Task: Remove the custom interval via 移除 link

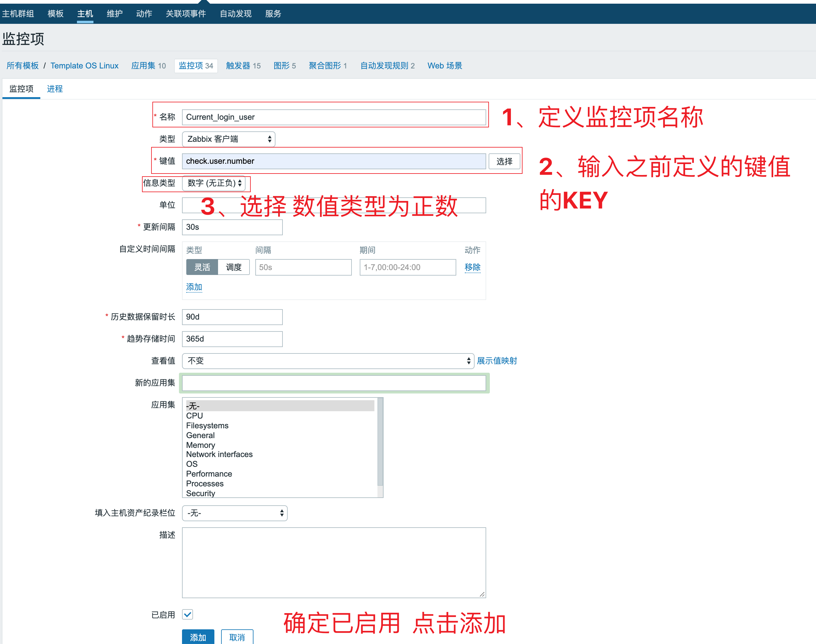Action: tap(472, 267)
